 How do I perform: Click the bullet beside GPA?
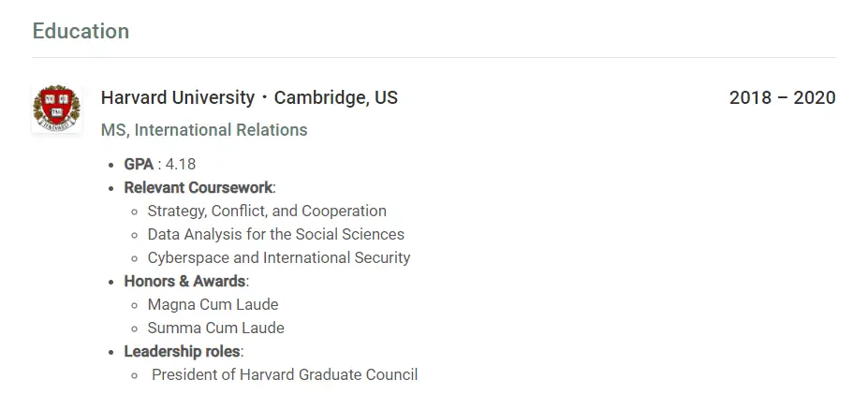(x=111, y=166)
